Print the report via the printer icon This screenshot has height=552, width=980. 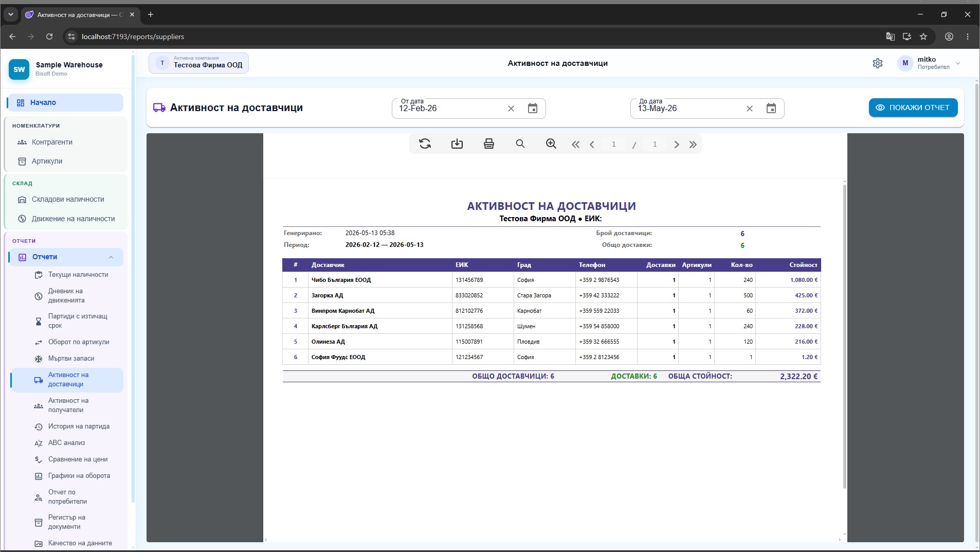(489, 144)
